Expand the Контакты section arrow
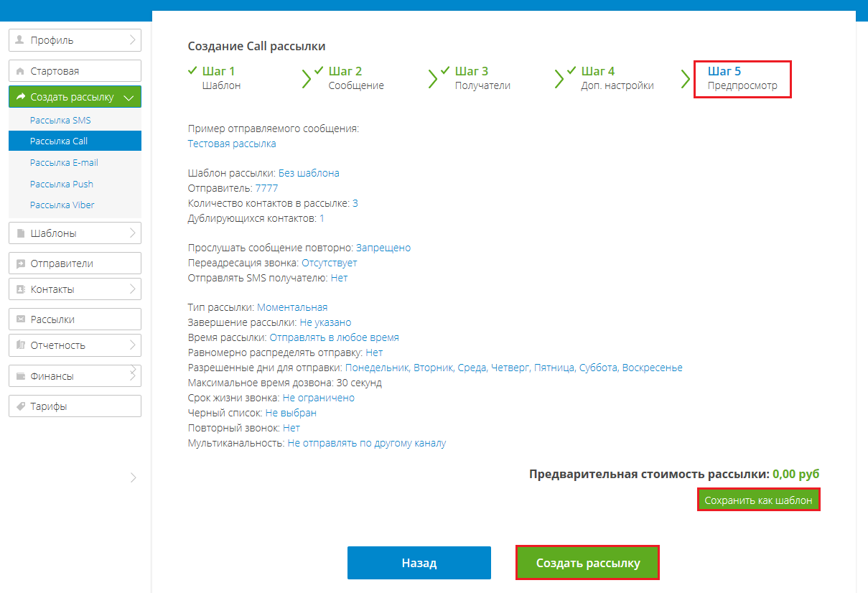The image size is (868, 593). pos(133,289)
